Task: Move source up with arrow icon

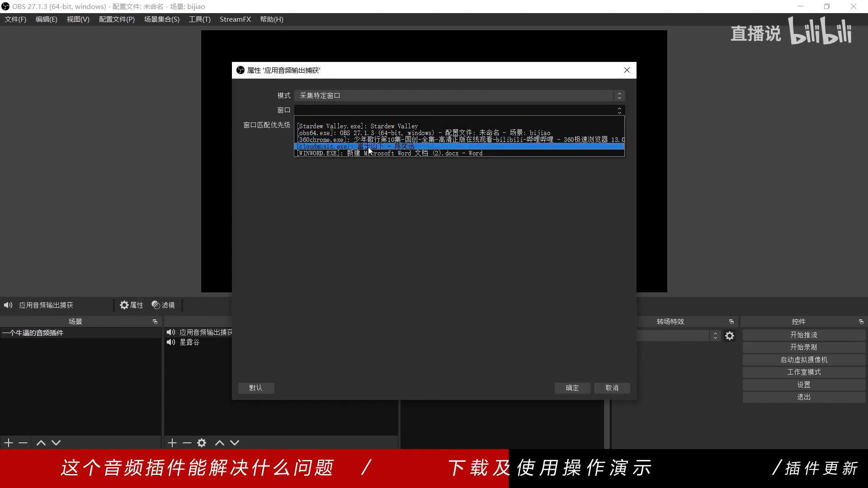Action: pos(220,443)
